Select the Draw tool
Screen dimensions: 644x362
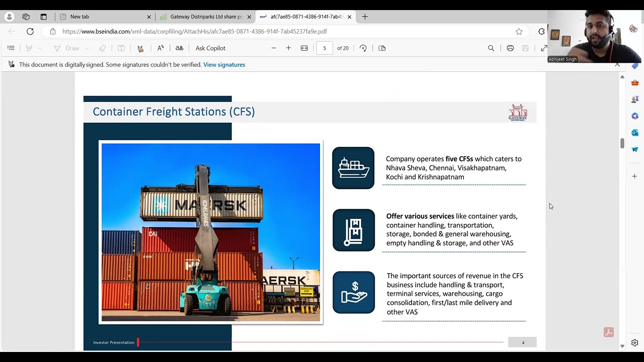[66, 48]
